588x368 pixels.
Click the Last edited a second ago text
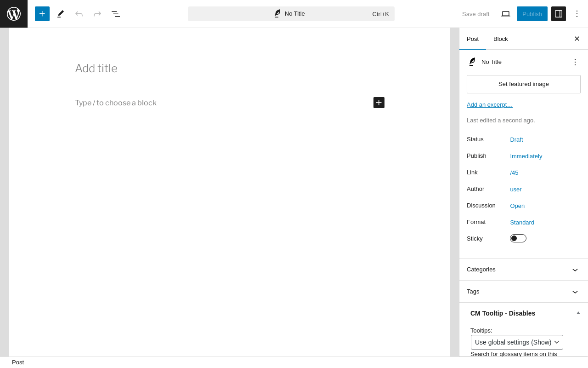(501, 120)
